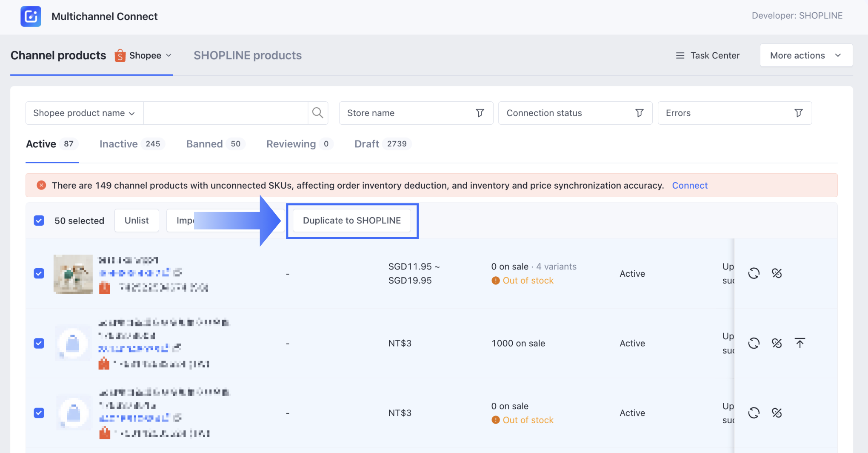Open the More actions dropdown
Viewport: 868px width, 453px height.
pyautogui.click(x=806, y=55)
